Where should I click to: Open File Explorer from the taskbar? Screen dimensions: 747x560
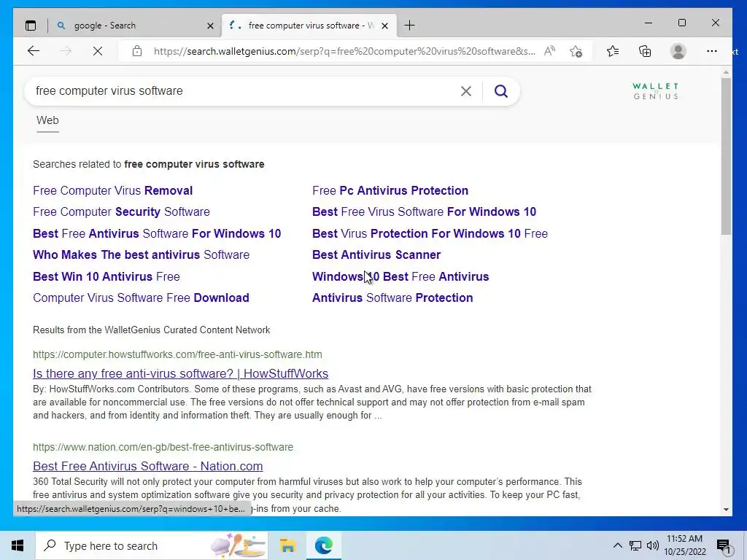287,545
